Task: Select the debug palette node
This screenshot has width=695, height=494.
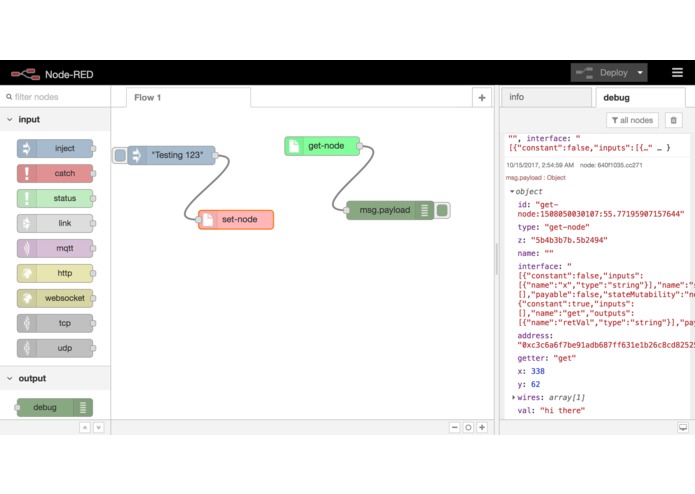Action: [x=55, y=407]
